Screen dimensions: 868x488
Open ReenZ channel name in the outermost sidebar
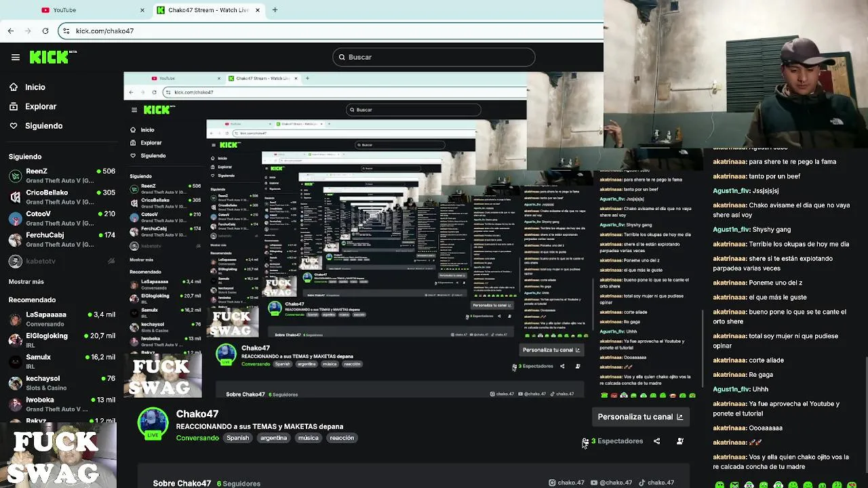tap(37, 171)
